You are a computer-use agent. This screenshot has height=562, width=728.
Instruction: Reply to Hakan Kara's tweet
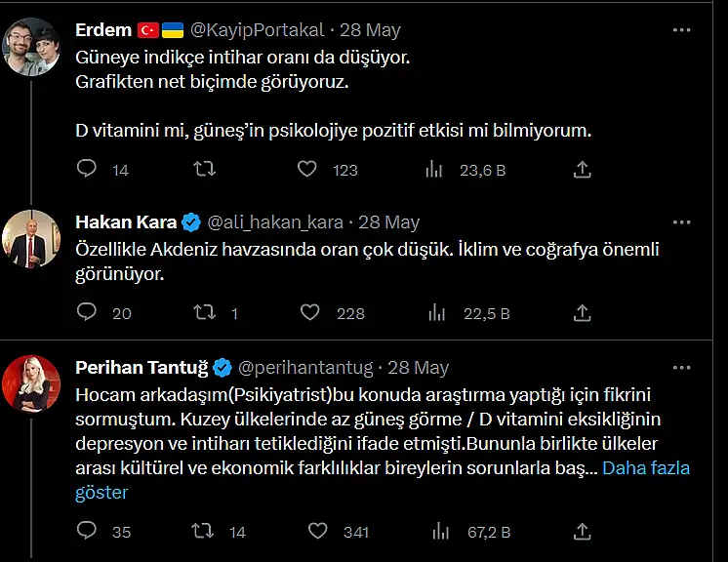pyautogui.click(x=87, y=313)
